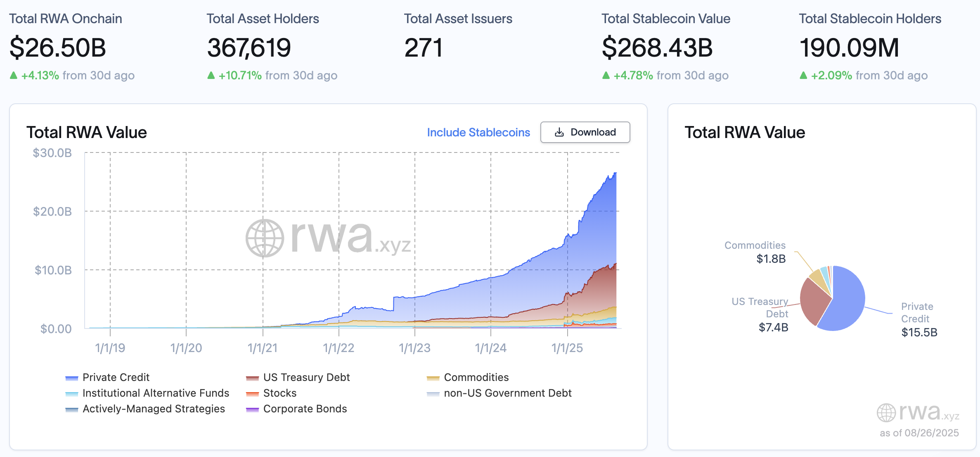Click the US Treasury Debt pie slice
This screenshot has height=457, width=980.
pyautogui.click(x=814, y=302)
